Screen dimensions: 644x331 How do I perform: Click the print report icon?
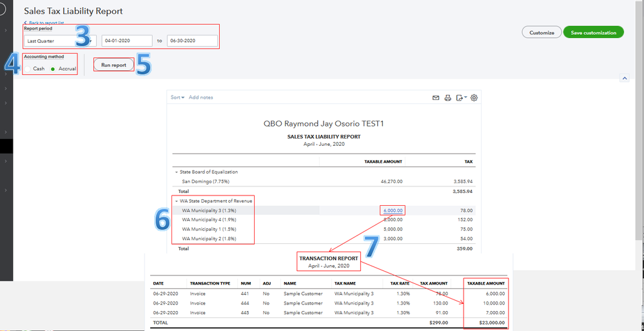tap(448, 98)
